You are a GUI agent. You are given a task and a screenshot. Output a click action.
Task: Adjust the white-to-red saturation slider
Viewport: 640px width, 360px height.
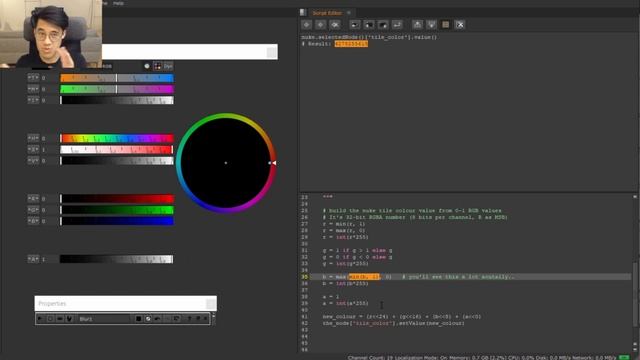coord(117,149)
